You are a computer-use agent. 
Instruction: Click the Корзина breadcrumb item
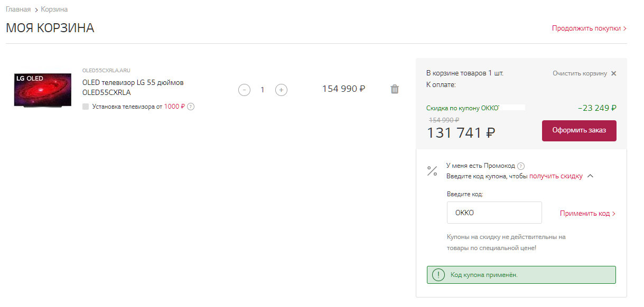click(54, 9)
